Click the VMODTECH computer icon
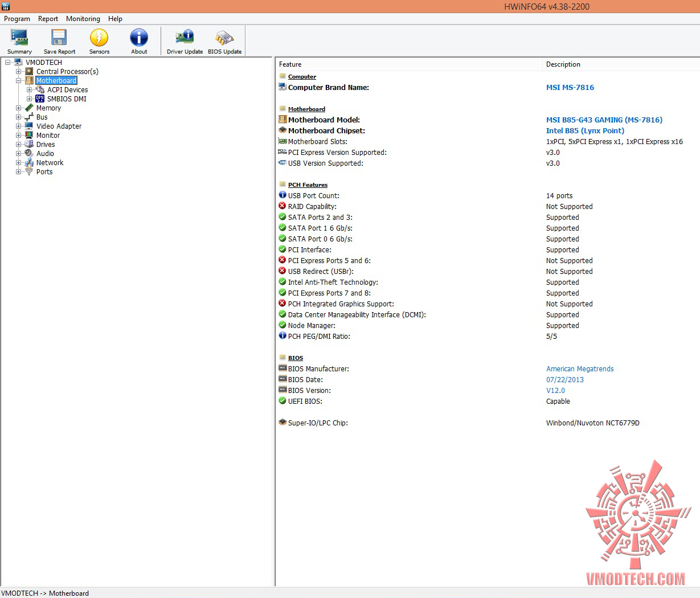 (x=18, y=63)
